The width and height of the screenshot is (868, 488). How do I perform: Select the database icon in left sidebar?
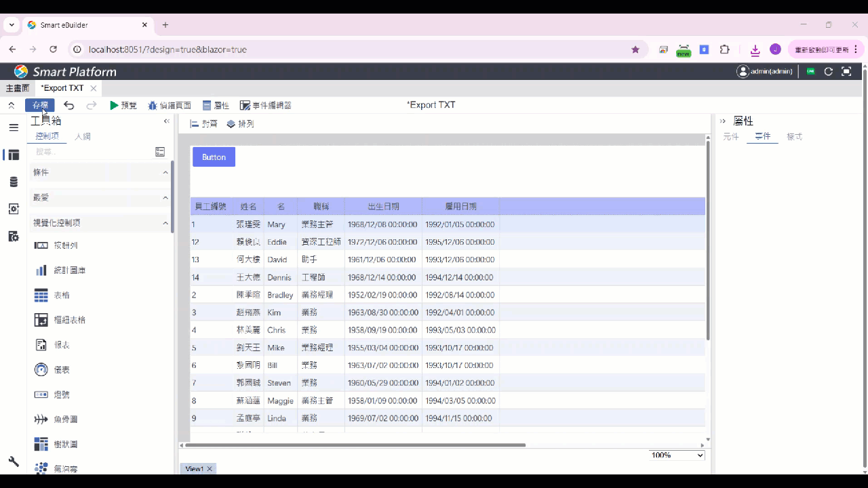click(14, 182)
